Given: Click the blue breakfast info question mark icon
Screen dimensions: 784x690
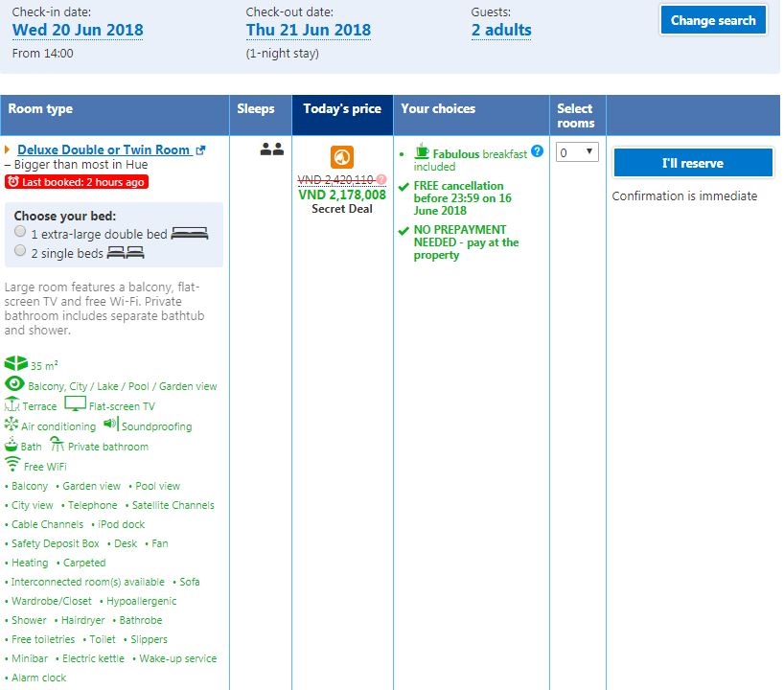Looking at the screenshot, I should [x=538, y=151].
